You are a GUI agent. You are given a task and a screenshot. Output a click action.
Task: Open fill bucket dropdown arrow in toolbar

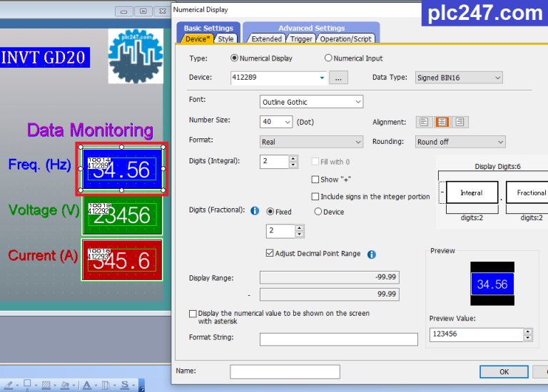point(73,386)
